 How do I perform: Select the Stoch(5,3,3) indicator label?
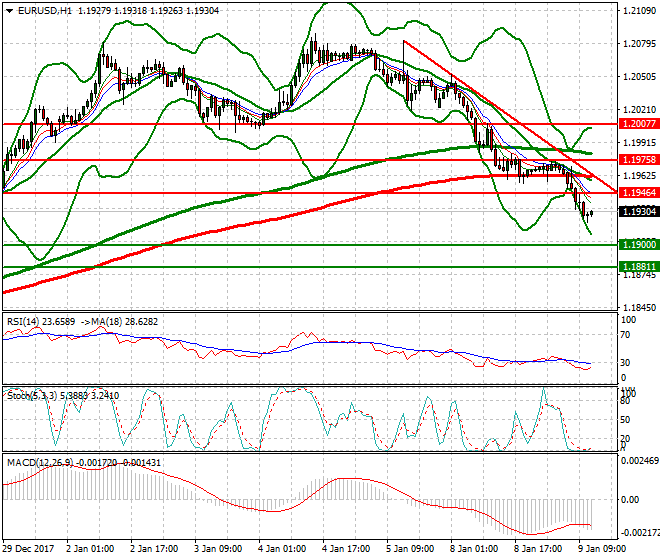(31, 393)
